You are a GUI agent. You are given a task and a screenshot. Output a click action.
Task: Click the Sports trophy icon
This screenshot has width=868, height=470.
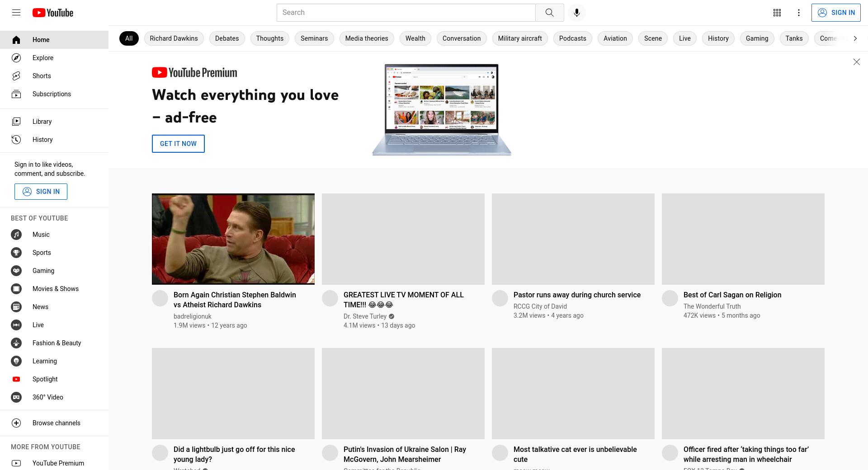pos(16,253)
